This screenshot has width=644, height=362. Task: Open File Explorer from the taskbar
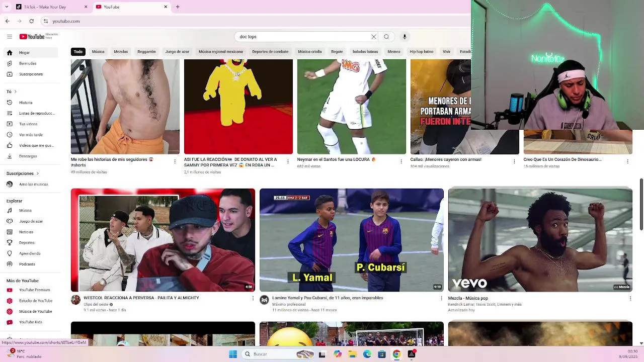(352, 354)
